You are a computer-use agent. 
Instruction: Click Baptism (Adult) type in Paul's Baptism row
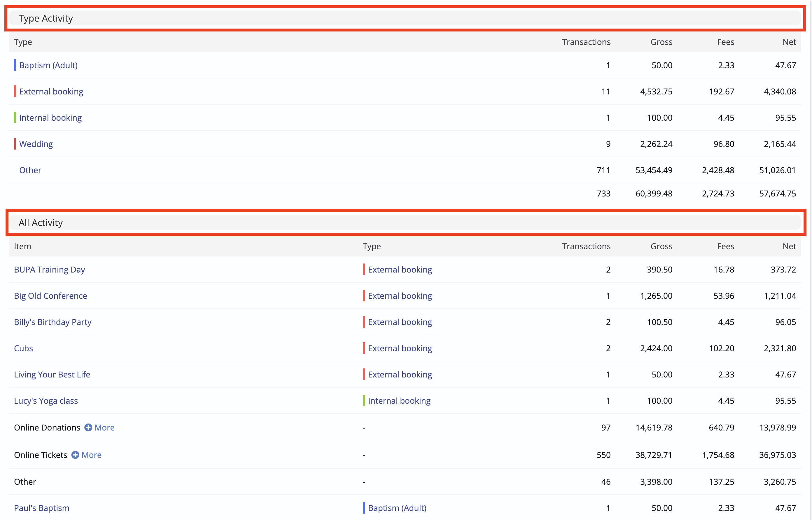click(x=397, y=508)
